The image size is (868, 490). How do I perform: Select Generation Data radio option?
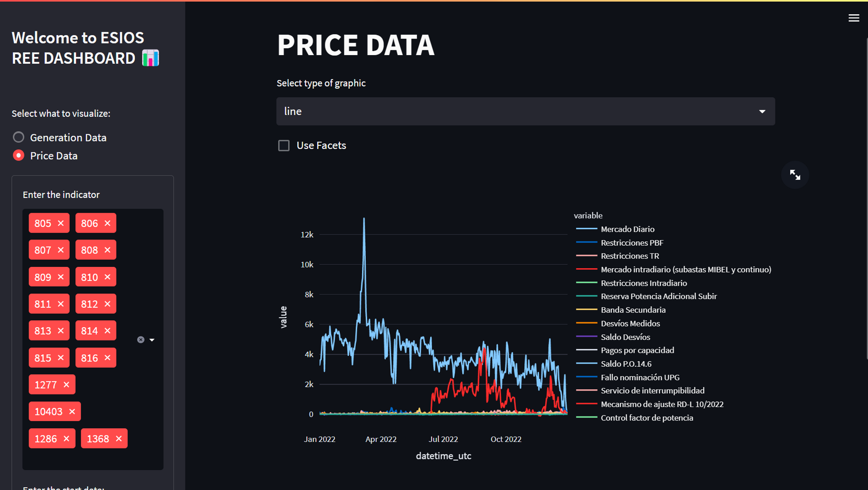(19, 138)
